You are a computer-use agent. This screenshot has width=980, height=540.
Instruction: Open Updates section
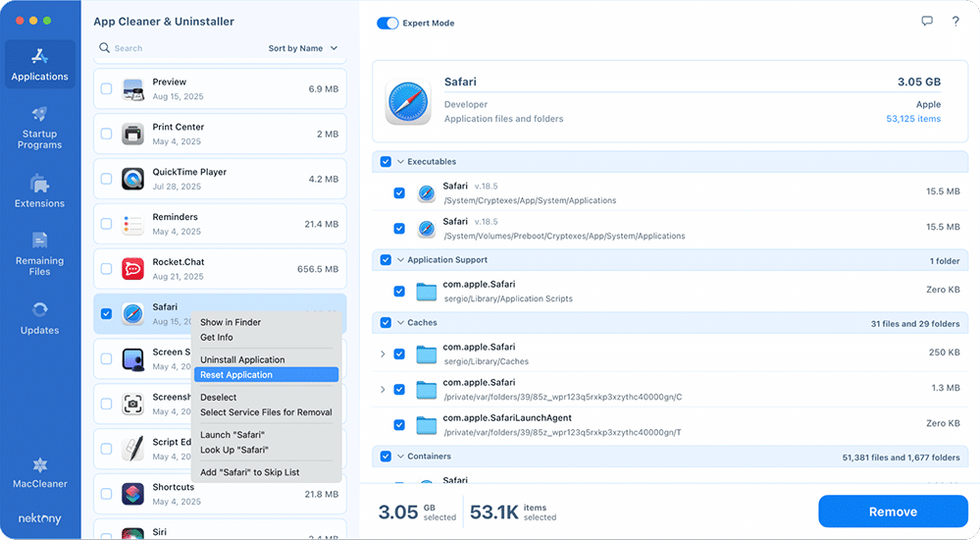pyautogui.click(x=40, y=318)
